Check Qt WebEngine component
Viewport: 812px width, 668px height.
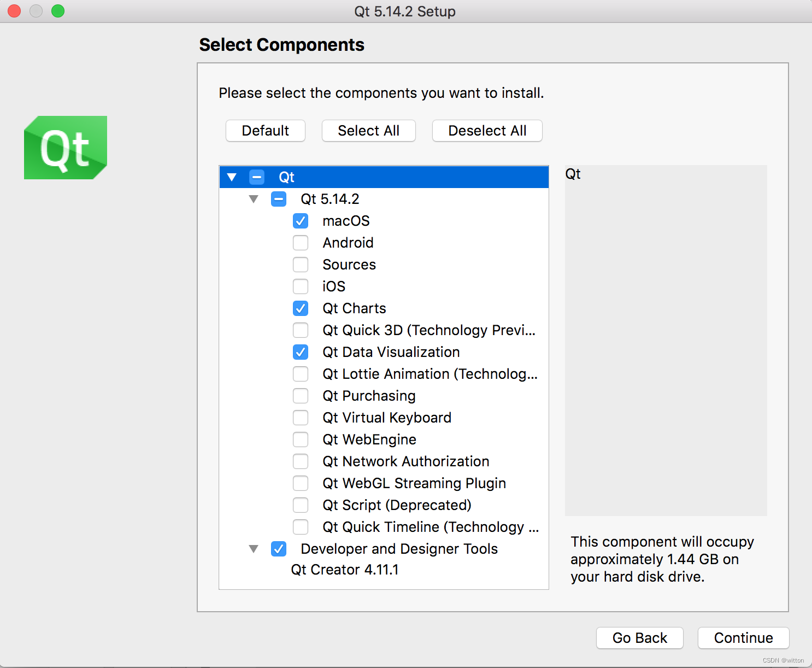click(x=301, y=440)
